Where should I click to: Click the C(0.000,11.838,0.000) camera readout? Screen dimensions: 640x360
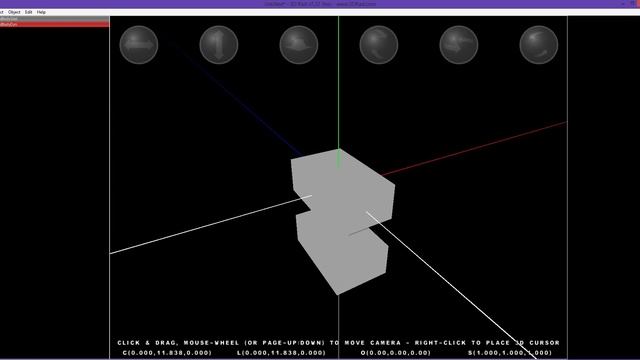tap(167, 353)
